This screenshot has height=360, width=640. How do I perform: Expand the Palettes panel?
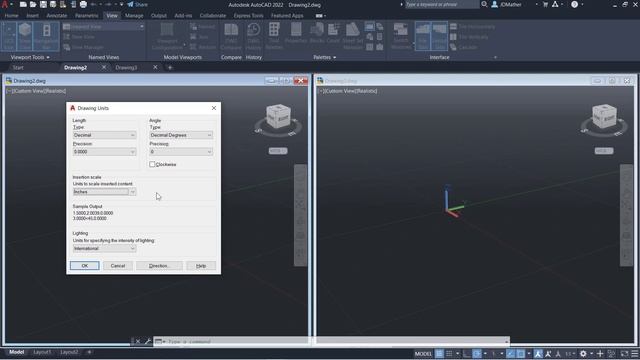[x=324, y=57]
